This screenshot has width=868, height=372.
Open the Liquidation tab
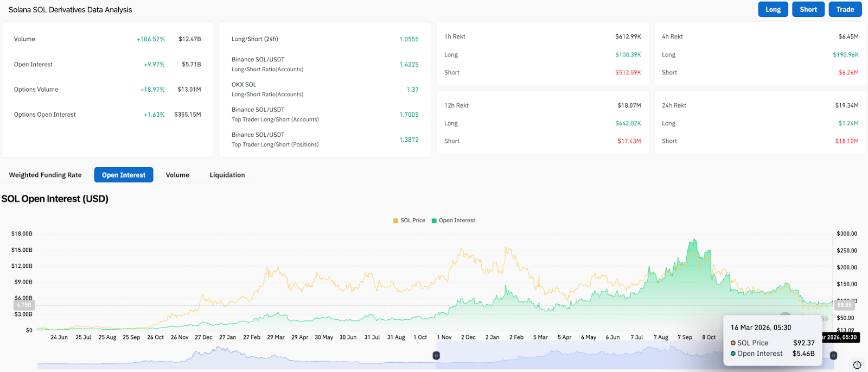point(227,175)
